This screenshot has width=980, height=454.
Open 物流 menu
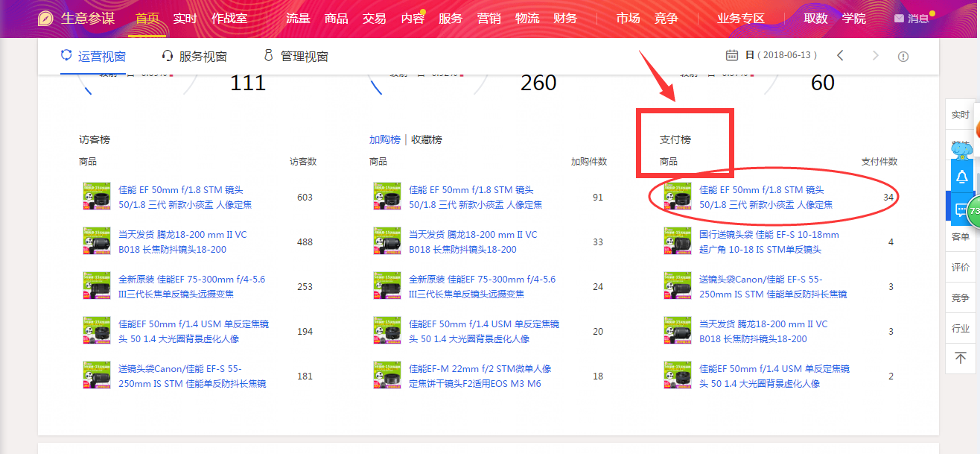coord(527,19)
